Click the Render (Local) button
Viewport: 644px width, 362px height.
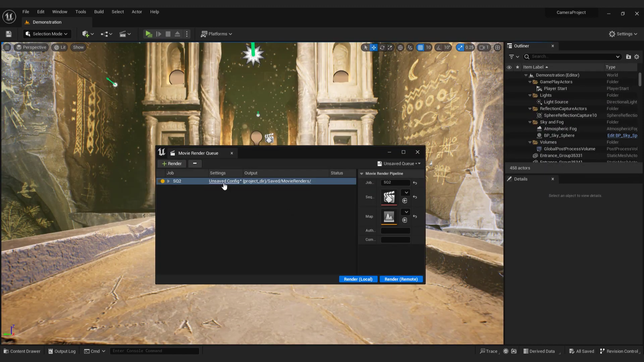(x=358, y=279)
